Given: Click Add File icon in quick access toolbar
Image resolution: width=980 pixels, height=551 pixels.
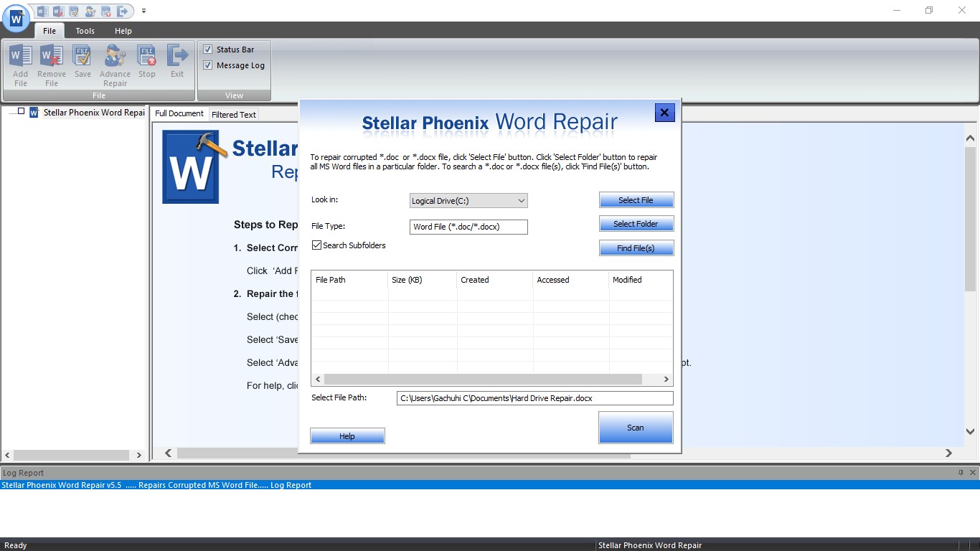Looking at the screenshot, I should coord(42,11).
